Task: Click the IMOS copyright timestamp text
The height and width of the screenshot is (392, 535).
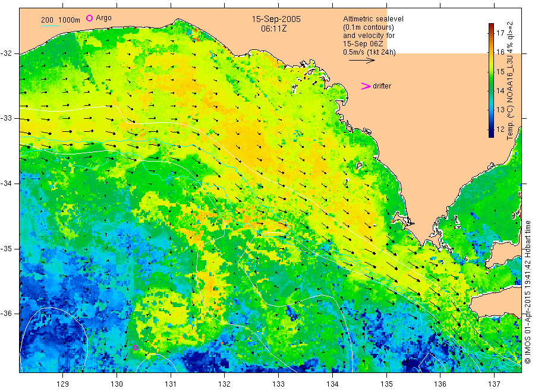Action: (527, 292)
